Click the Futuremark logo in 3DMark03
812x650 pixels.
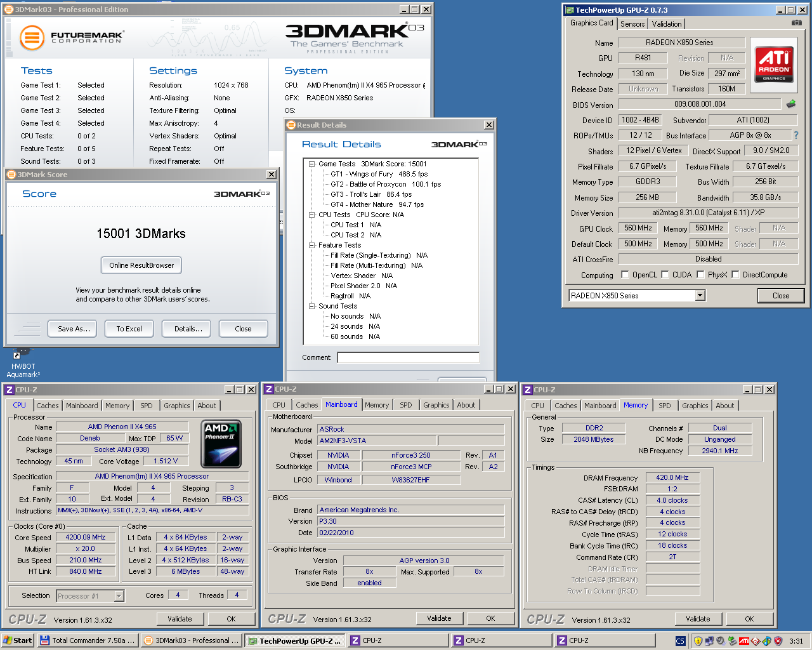71,37
